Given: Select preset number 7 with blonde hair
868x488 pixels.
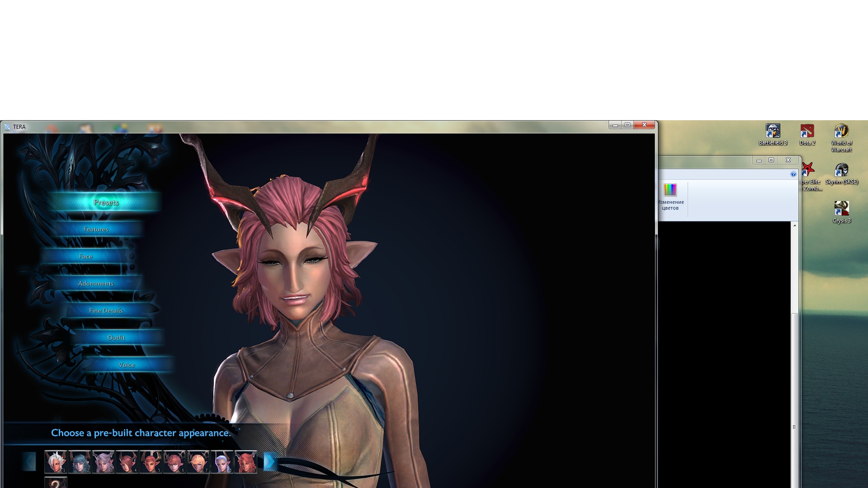Looking at the screenshot, I should (x=198, y=461).
